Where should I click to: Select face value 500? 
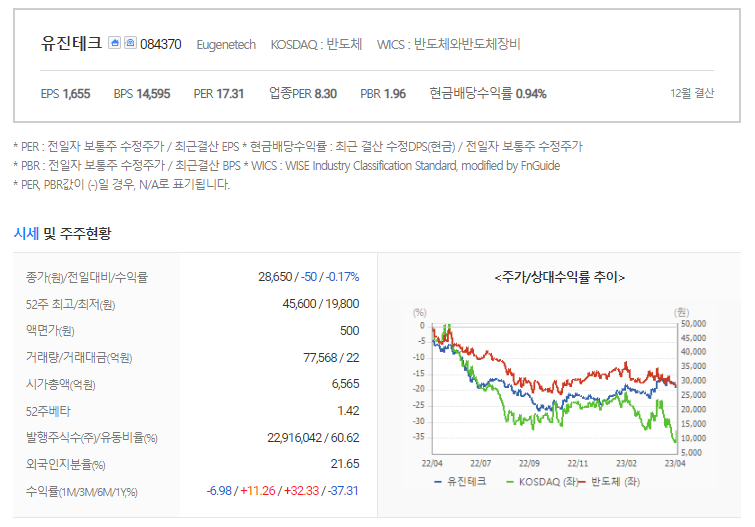(x=349, y=331)
